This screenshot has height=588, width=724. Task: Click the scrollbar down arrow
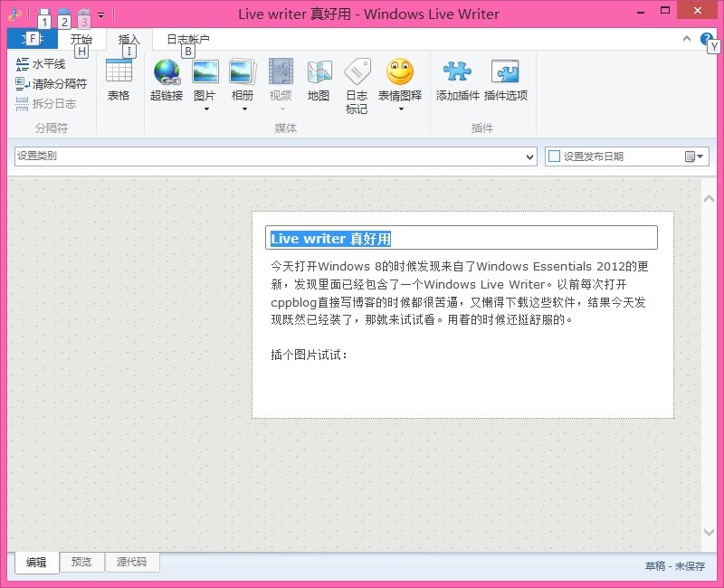pyautogui.click(x=709, y=532)
